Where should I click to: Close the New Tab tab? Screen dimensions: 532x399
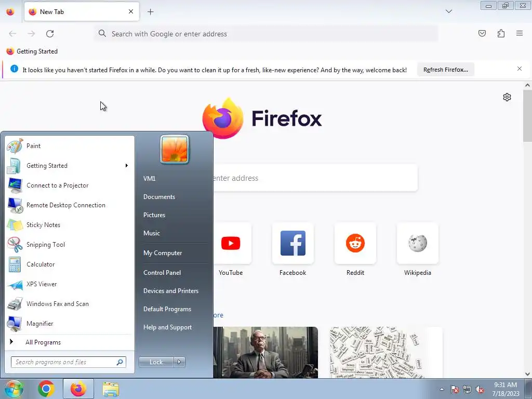pyautogui.click(x=130, y=11)
